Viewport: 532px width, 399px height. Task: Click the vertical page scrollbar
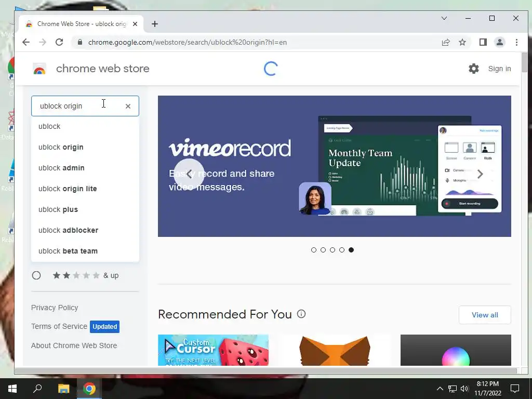pos(525,63)
